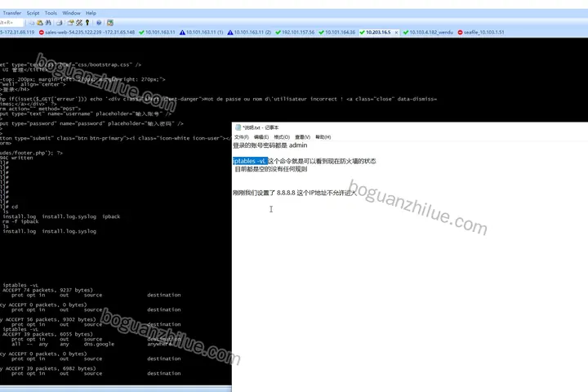
Task: Open the Script menu
Action: (33, 13)
